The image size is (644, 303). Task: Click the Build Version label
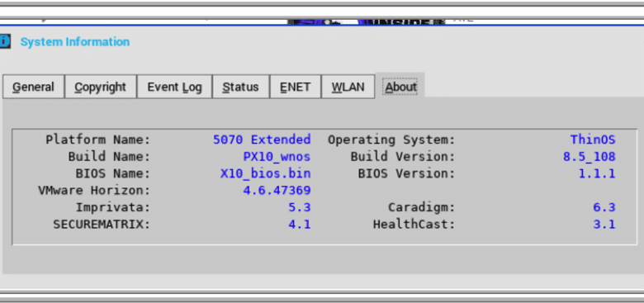coord(403,156)
